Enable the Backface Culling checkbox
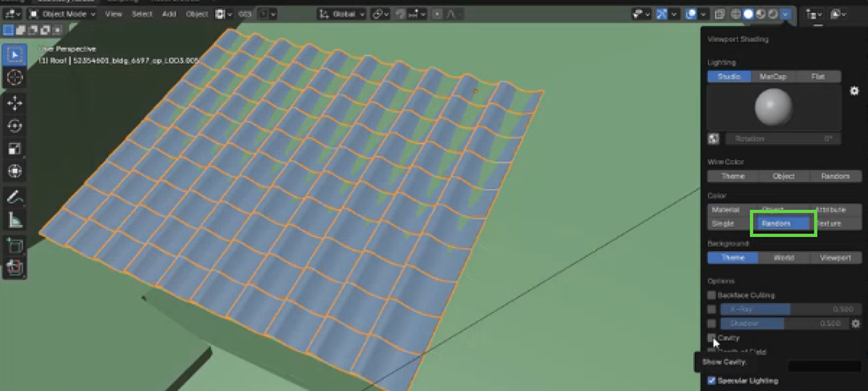868x391 pixels. (x=712, y=296)
